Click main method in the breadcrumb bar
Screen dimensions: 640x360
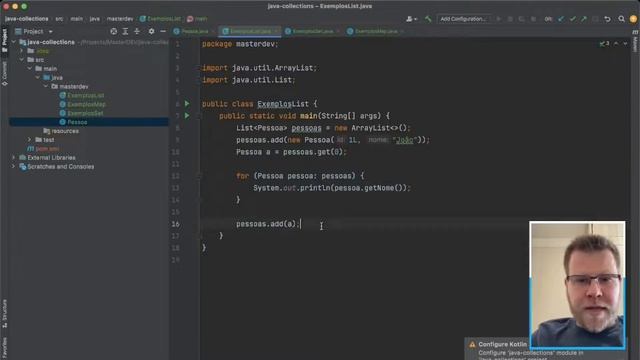[x=198, y=19]
